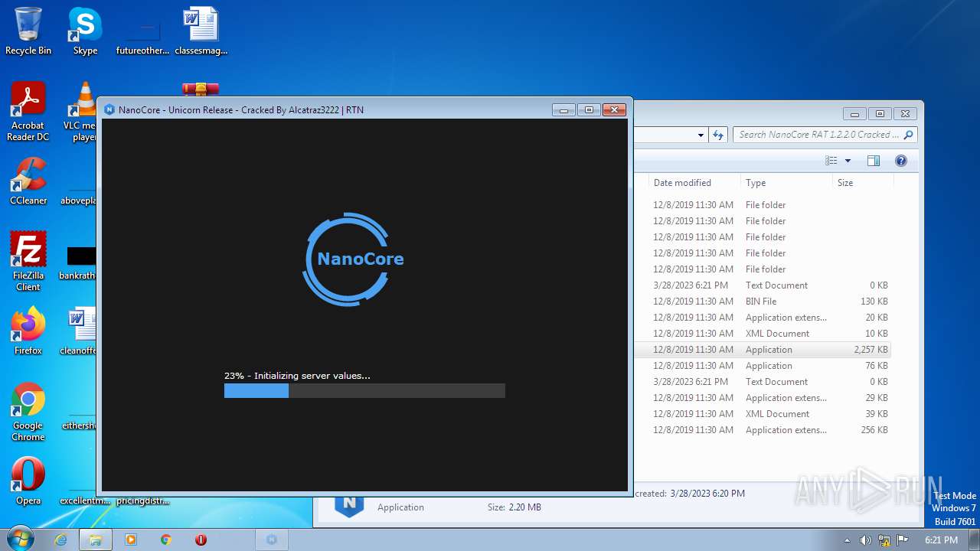Open Explorer help question mark icon
This screenshot has width=980, height=551.
pos(901,161)
